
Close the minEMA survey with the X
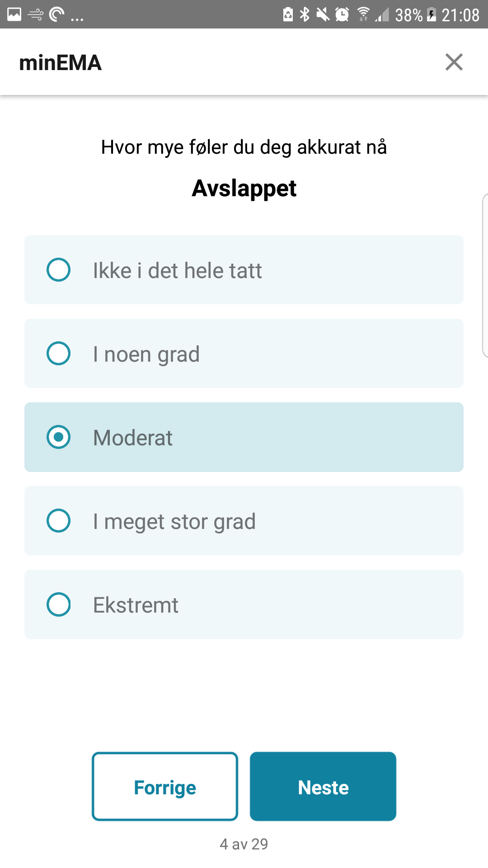pyautogui.click(x=454, y=62)
